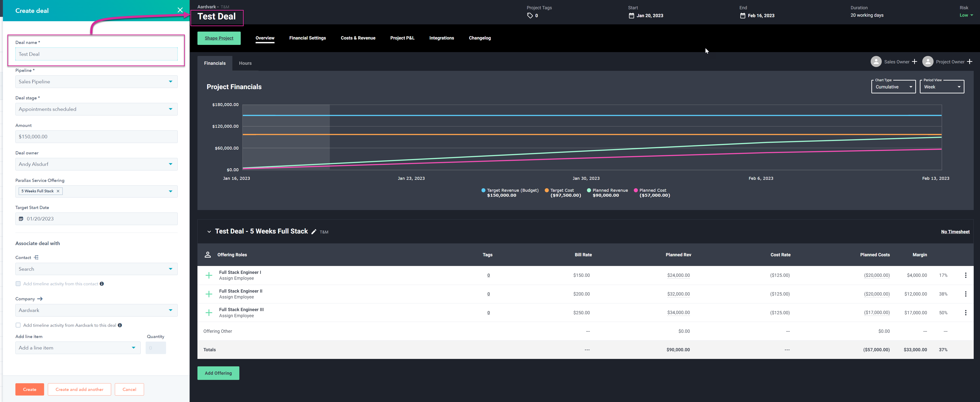The height and width of the screenshot is (402, 980).
Task: Open the Costs & Revenue tab
Action: (x=358, y=38)
